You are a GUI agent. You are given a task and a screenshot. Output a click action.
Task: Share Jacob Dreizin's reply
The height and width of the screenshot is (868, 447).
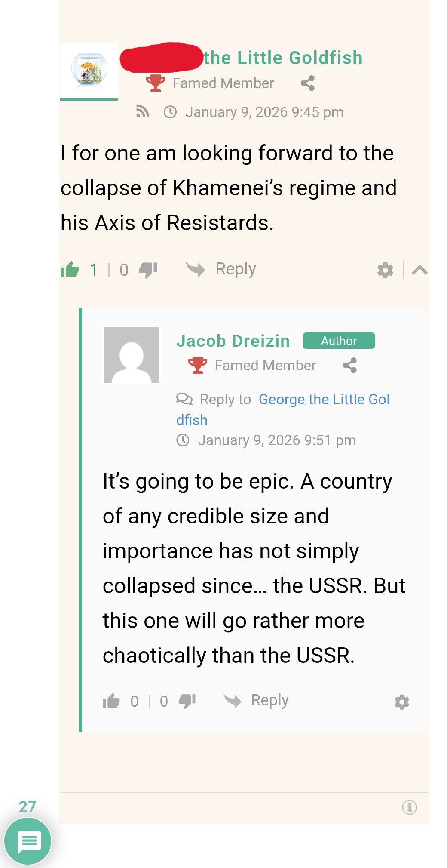pyautogui.click(x=350, y=366)
